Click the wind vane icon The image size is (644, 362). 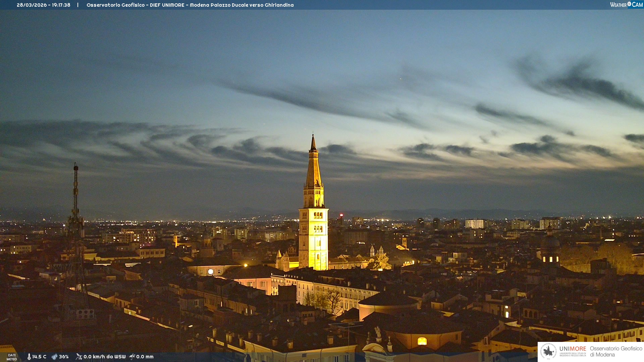(x=79, y=357)
